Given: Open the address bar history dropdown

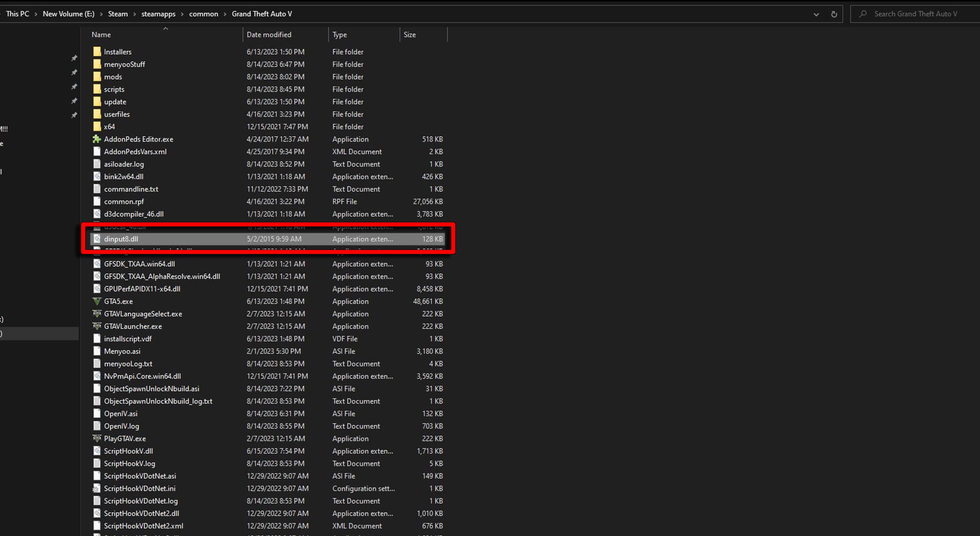Looking at the screenshot, I should [816, 14].
